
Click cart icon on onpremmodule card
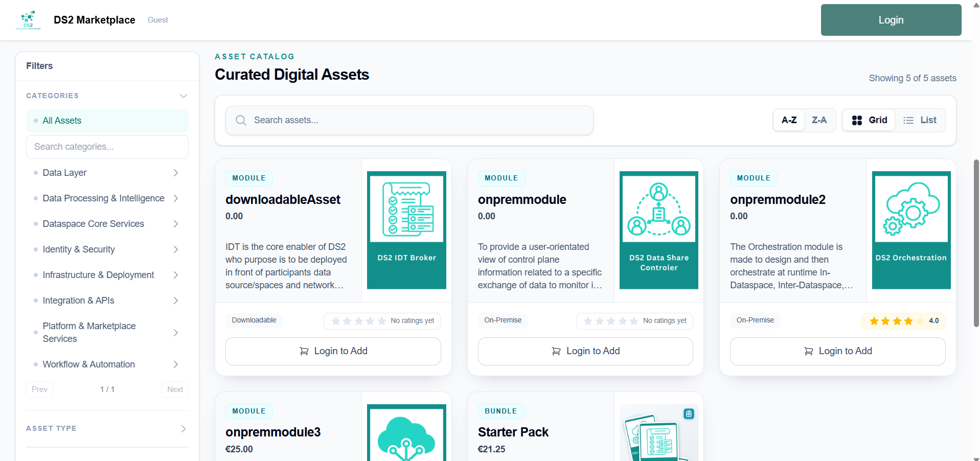[x=556, y=351]
